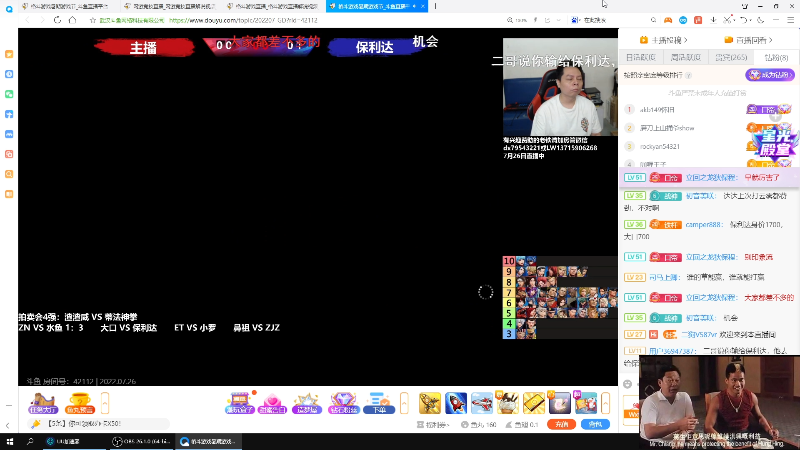Send the golden ticket gift
The image size is (800, 450).
(x=534, y=403)
